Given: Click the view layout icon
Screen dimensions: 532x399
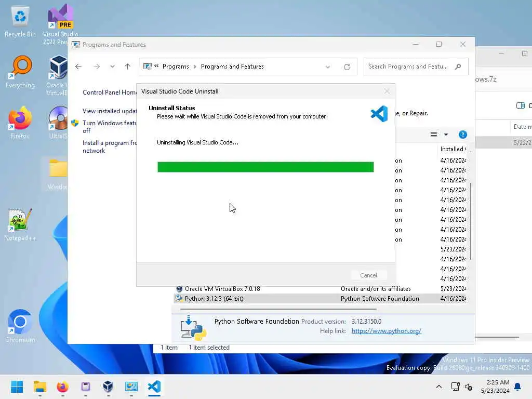Looking at the screenshot, I should [x=434, y=135].
